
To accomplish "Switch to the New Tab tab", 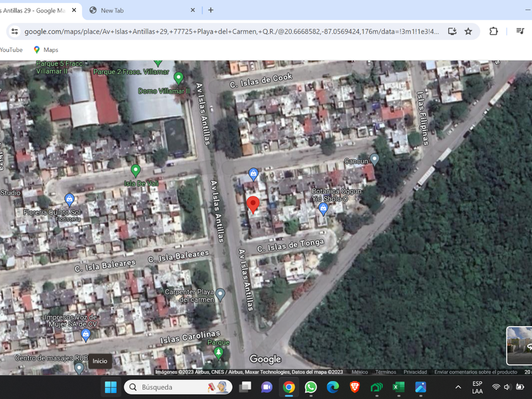I will pos(139,10).
